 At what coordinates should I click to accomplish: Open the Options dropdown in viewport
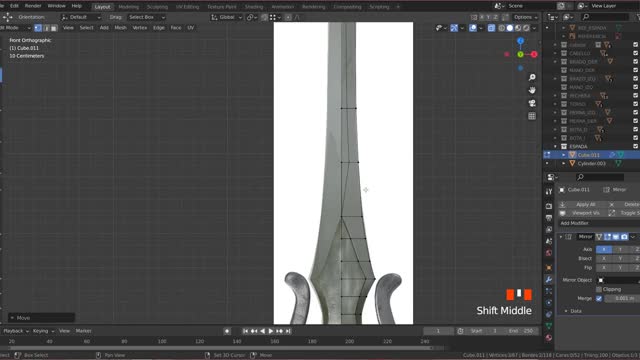525,17
